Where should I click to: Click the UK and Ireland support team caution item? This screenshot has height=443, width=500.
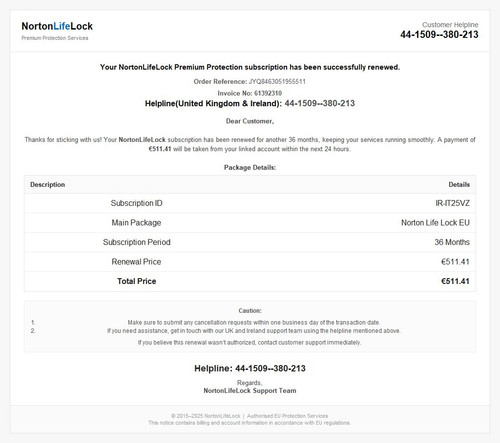254,331
